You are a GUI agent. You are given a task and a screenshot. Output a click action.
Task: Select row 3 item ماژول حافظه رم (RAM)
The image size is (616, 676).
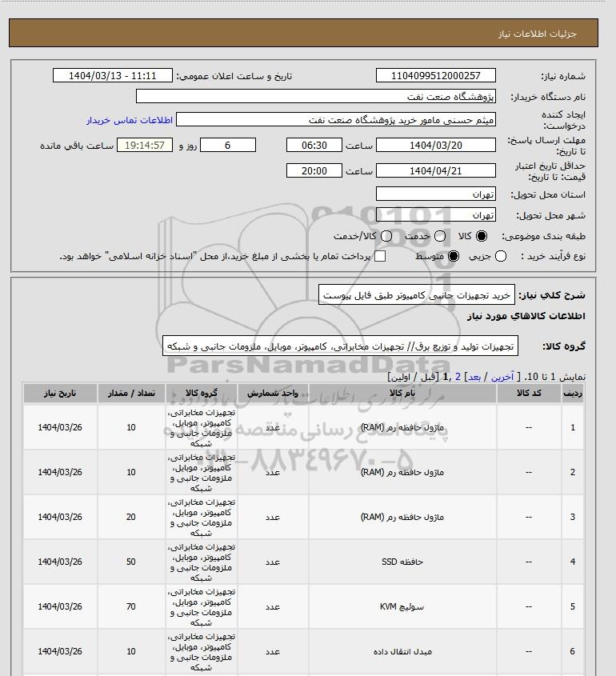pyautogui.click(x=402, y=517)
